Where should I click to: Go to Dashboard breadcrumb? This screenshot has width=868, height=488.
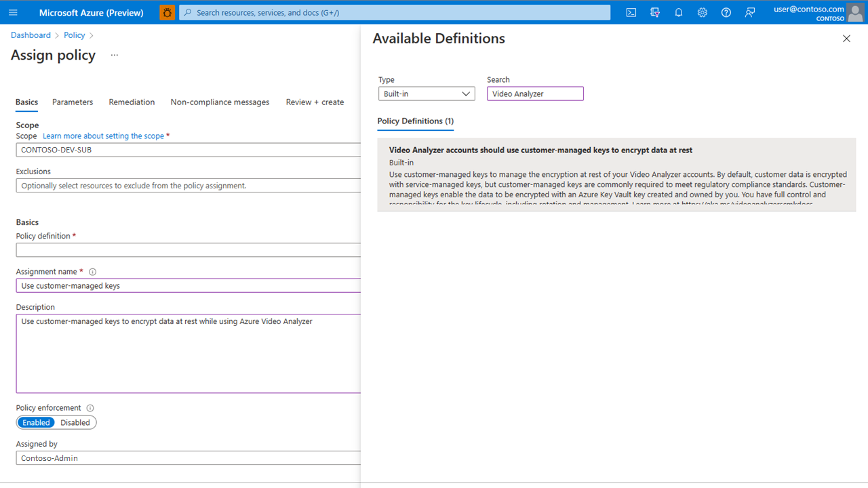point(31,35)
